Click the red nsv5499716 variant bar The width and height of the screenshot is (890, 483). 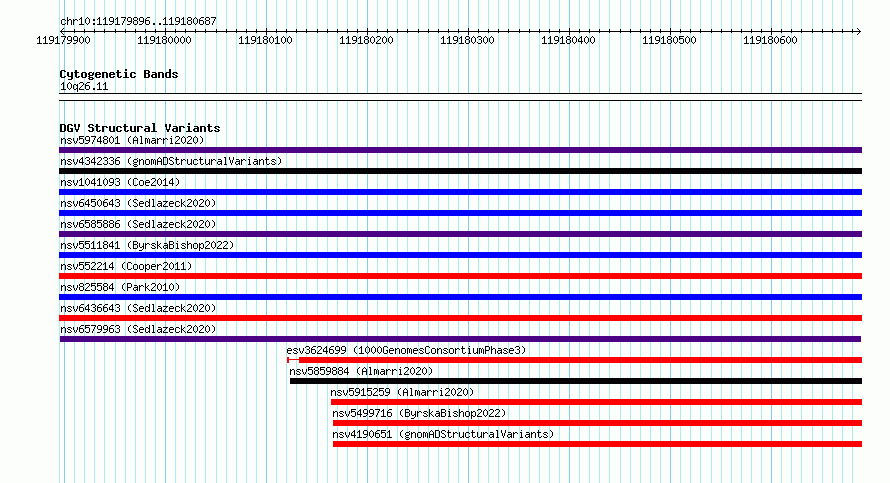pyautogui.click(x=597, y=423)
